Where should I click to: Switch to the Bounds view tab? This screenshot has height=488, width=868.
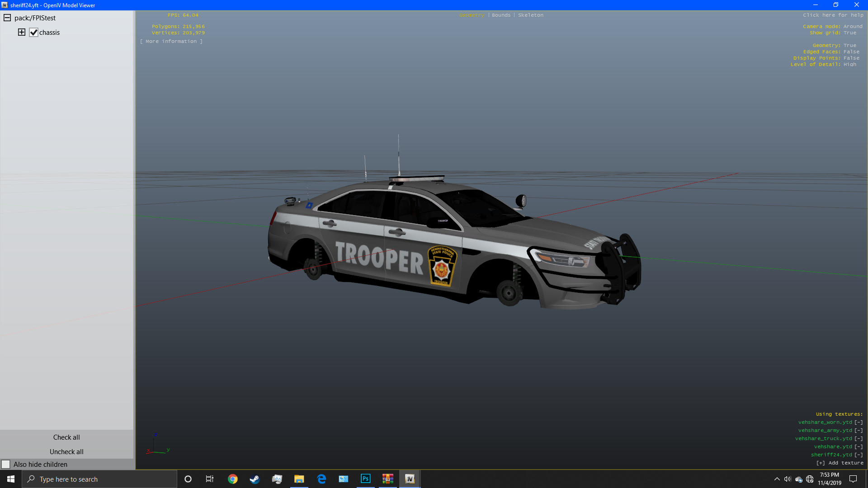tap(501, 15)
